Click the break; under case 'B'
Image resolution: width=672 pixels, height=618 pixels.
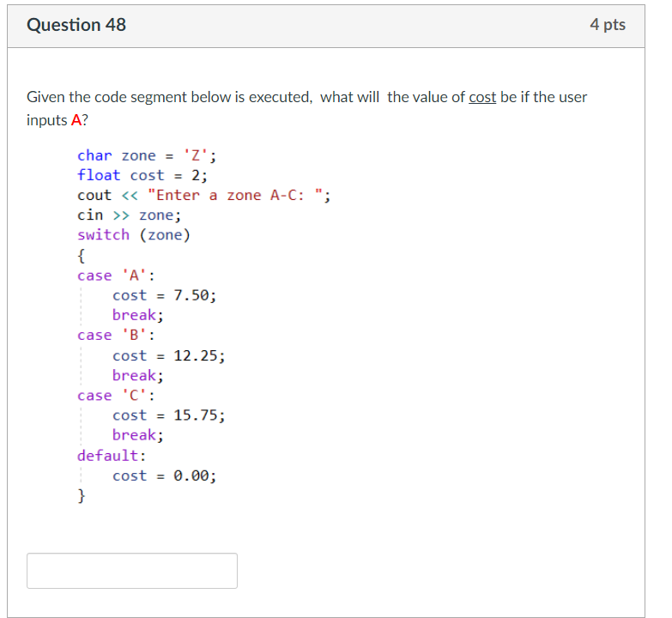pyautogui.click(x=138, y=375)
